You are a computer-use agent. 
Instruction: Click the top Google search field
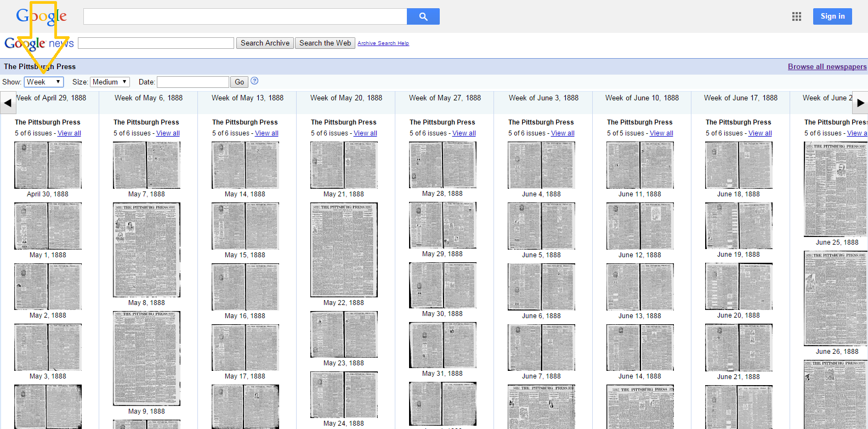(x=245, y=16)
